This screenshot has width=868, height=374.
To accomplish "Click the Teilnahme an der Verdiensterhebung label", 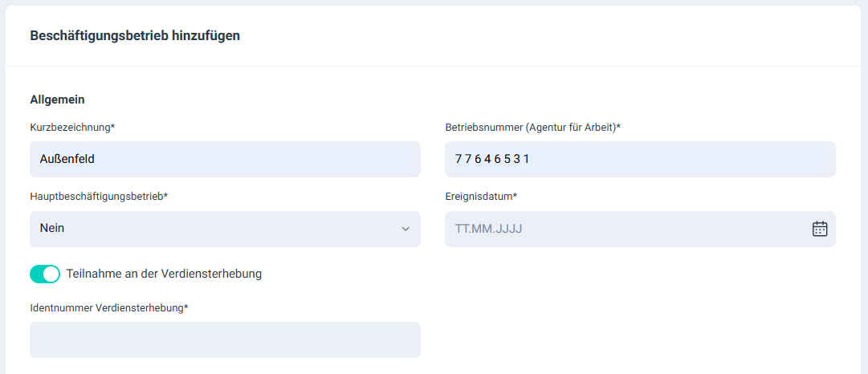I will pyautogui.click(x=164, y=274).
